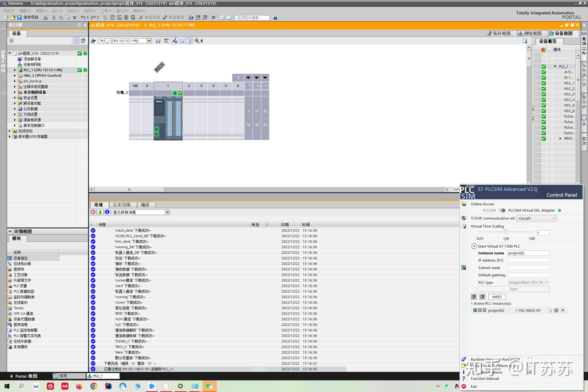Click the 网络视图 network view button
This screenshot has height=392, width=588.
530,33
